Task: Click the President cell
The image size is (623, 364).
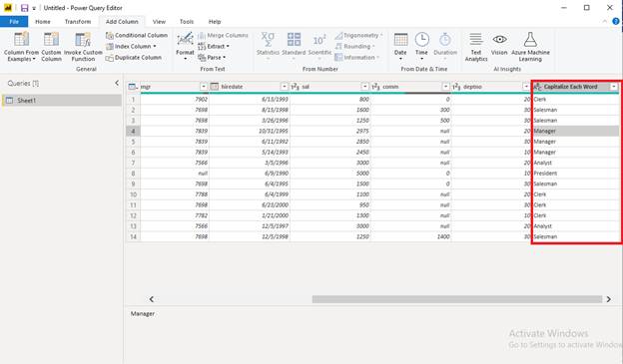Action: click(576, 174)
